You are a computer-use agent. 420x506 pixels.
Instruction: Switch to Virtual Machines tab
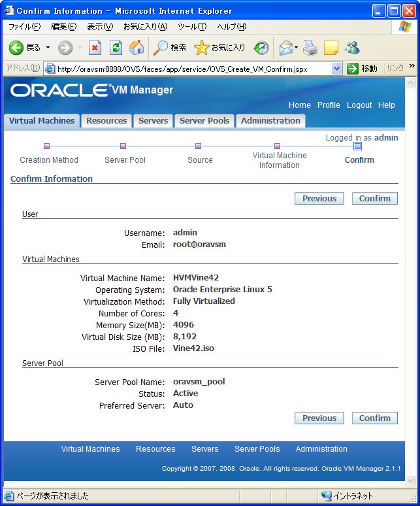point(42,121)
